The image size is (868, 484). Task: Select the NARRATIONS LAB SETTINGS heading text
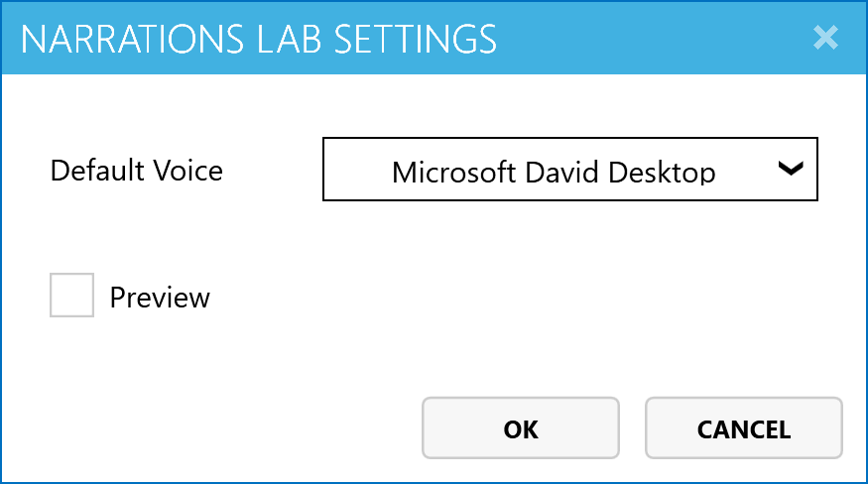(259, 39)
